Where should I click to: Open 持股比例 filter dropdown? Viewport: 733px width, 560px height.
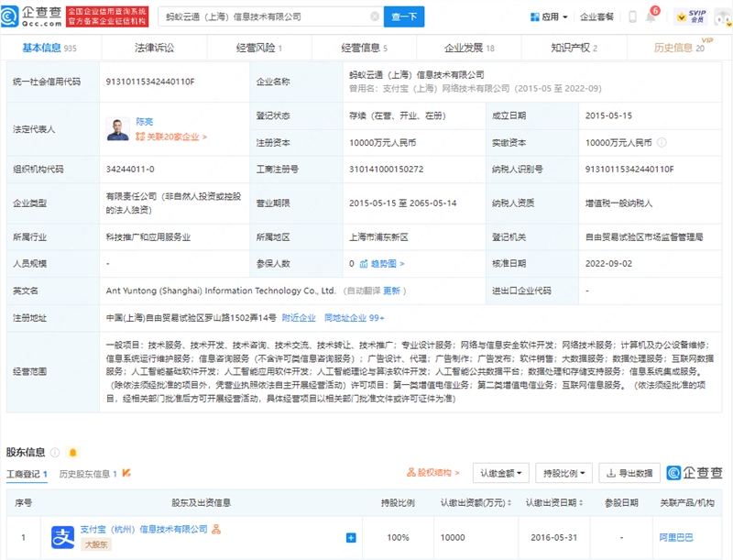click(563, 473)
